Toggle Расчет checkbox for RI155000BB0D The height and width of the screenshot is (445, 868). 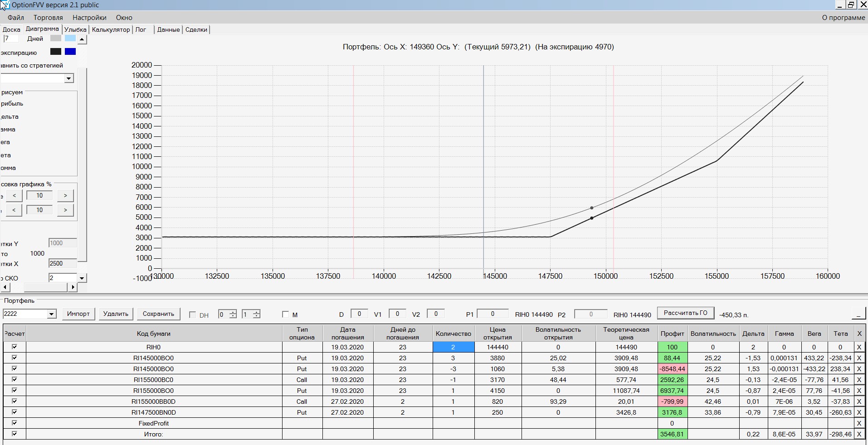coord(15,401)
